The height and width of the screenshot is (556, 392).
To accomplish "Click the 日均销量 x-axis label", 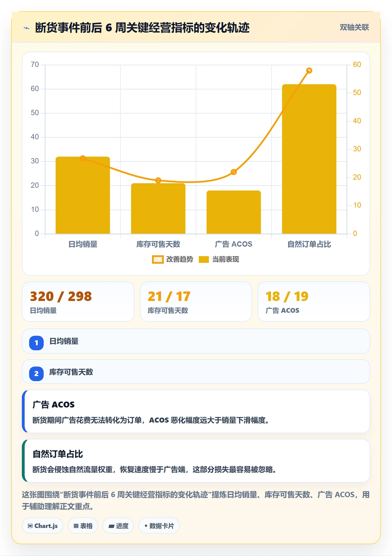I will tap(83, 244).
